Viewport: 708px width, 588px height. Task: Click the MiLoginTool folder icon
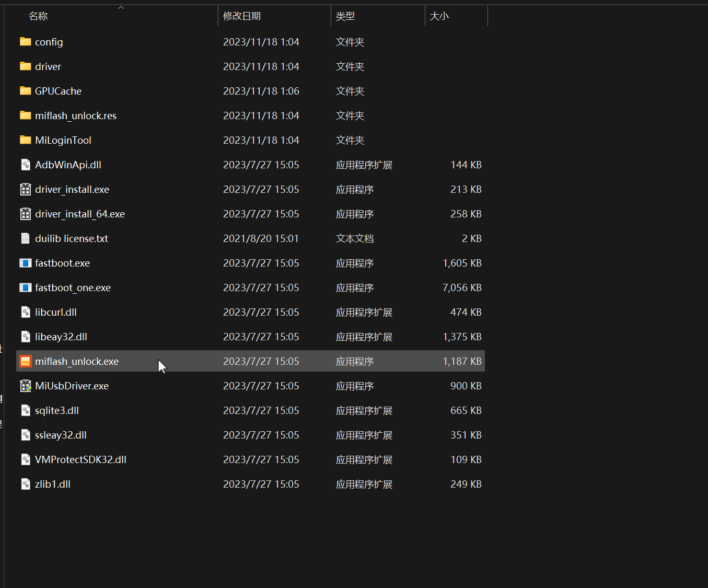(x=25, y=140)
